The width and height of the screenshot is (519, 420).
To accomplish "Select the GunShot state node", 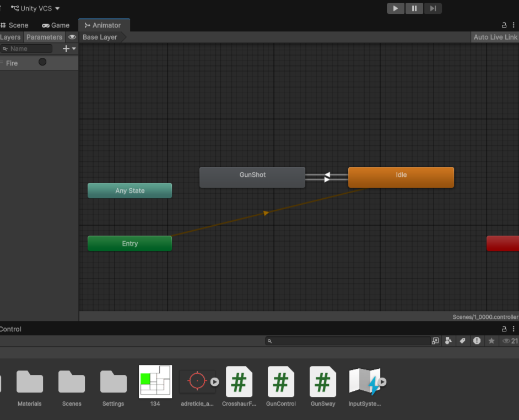I will pyautogui.click(x=252, y=177).
